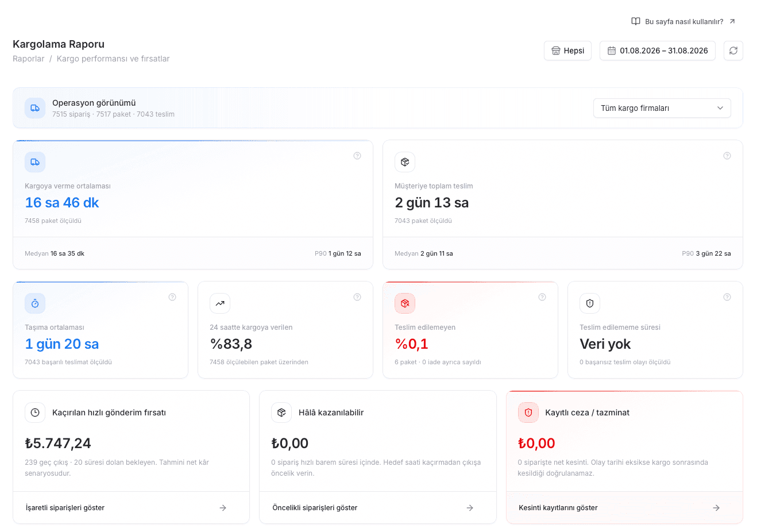Open help for Müşteriye toplam teslim card
The image size is (757, 532).
(727, 156)
